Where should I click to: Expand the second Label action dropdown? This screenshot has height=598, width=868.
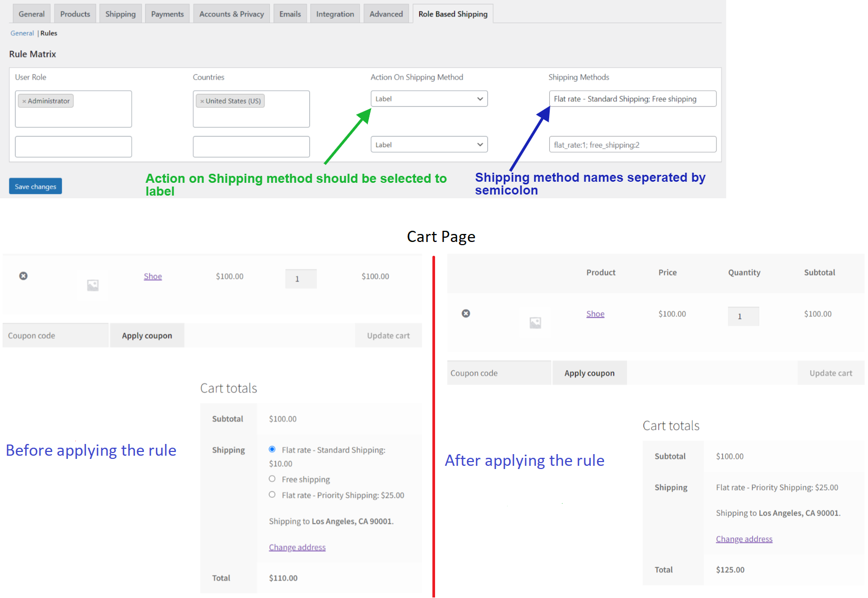click(x=429, y=144)
